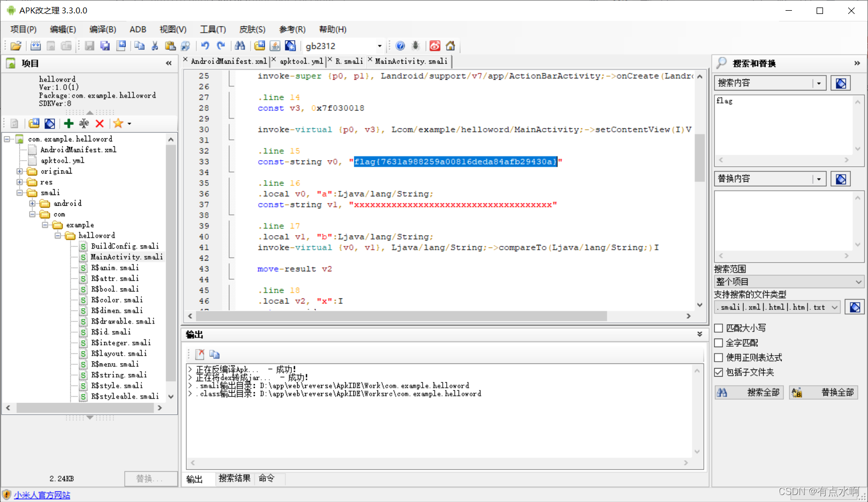
Task: Open 小米人官方网站 link
Action: [x=42, y=495]
